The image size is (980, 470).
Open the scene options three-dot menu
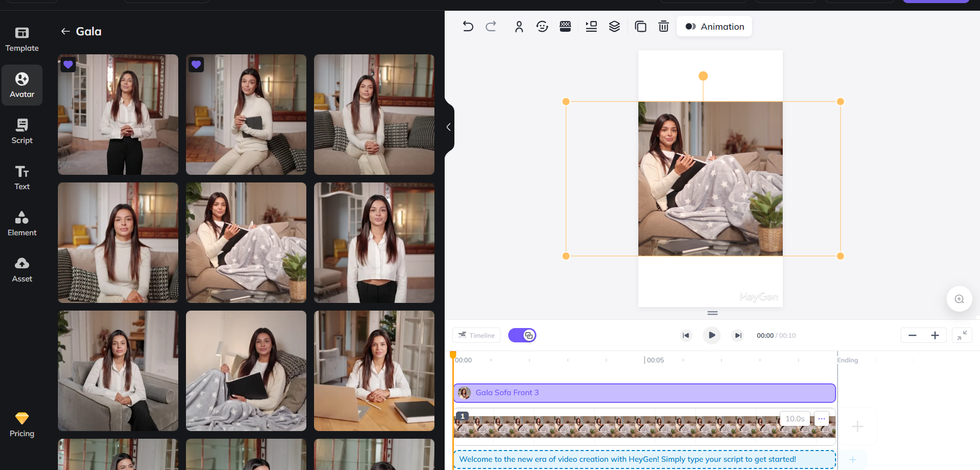pyautogui.click(x=821, y=419)
